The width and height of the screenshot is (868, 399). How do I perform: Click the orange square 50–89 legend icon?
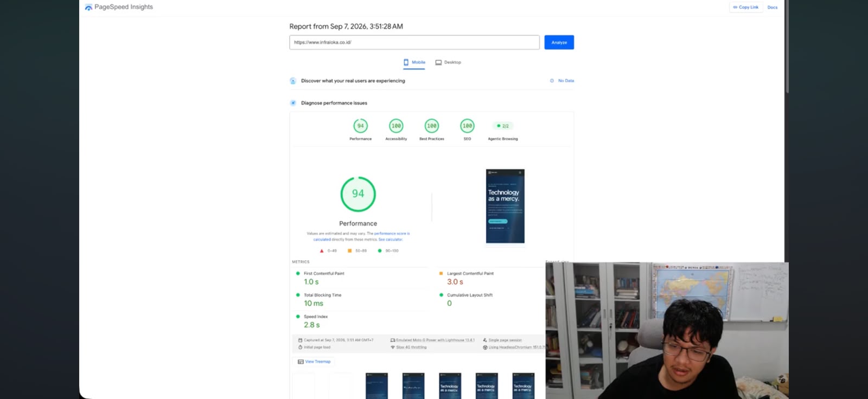click(350, 250)
